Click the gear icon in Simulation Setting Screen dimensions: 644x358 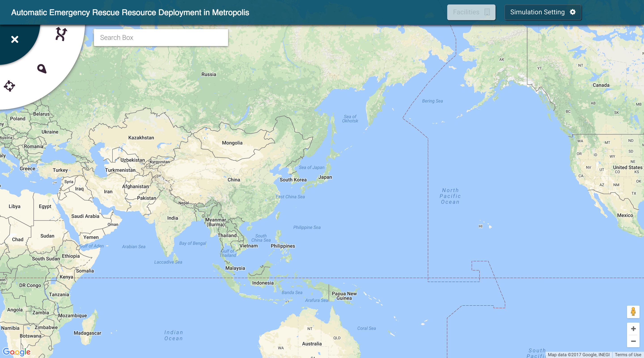click(x=572, y=12)
